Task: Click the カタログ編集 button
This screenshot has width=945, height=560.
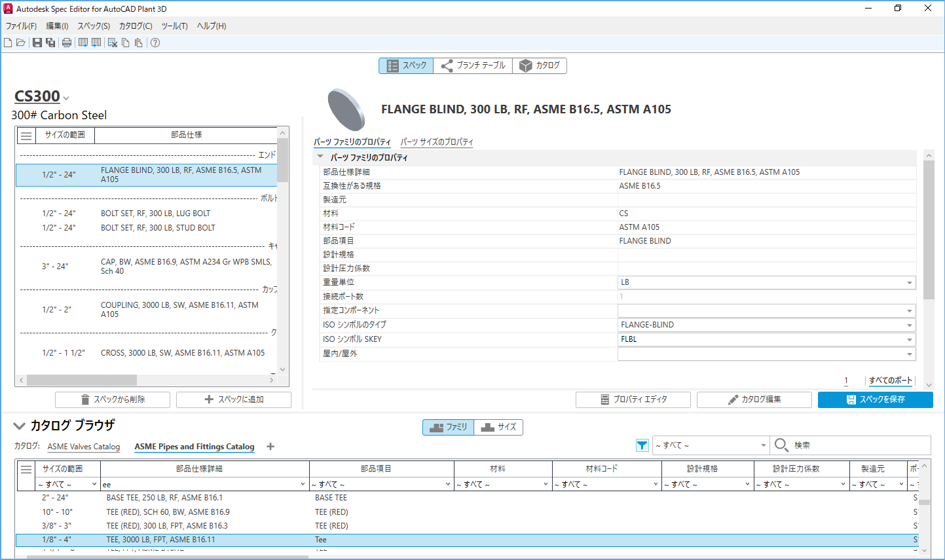Action: click(754, 400)
